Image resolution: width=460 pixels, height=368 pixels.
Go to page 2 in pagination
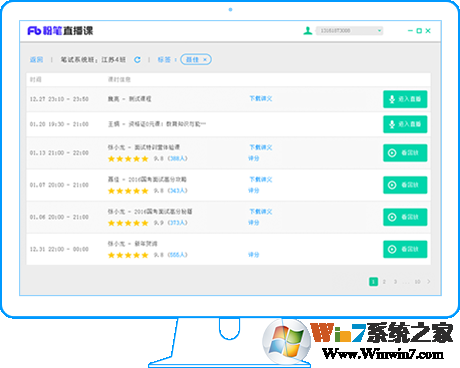coord(384,282)
